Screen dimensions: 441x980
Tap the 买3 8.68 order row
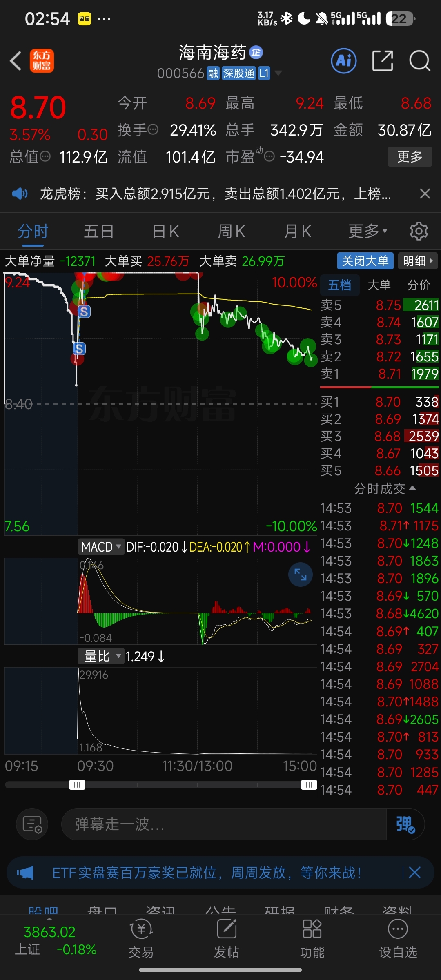[379, 436]
